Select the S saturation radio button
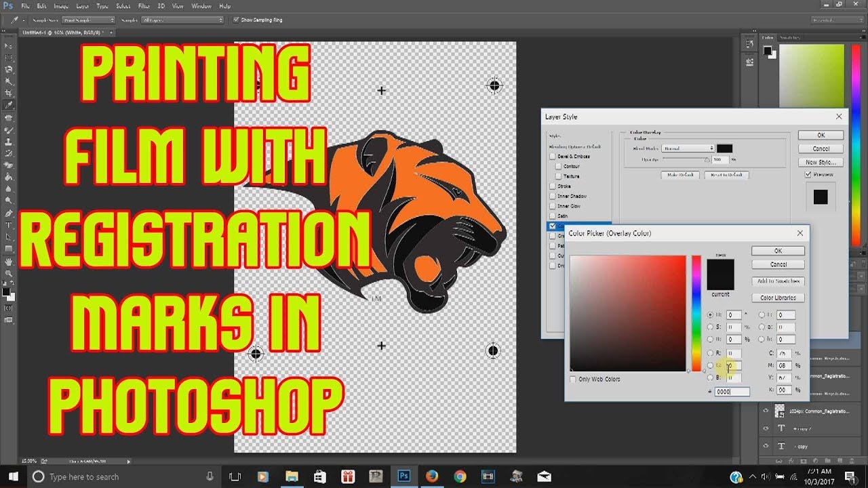Viewport: 868px width, 488px height. pyautogui.click(x=710, y=327)
